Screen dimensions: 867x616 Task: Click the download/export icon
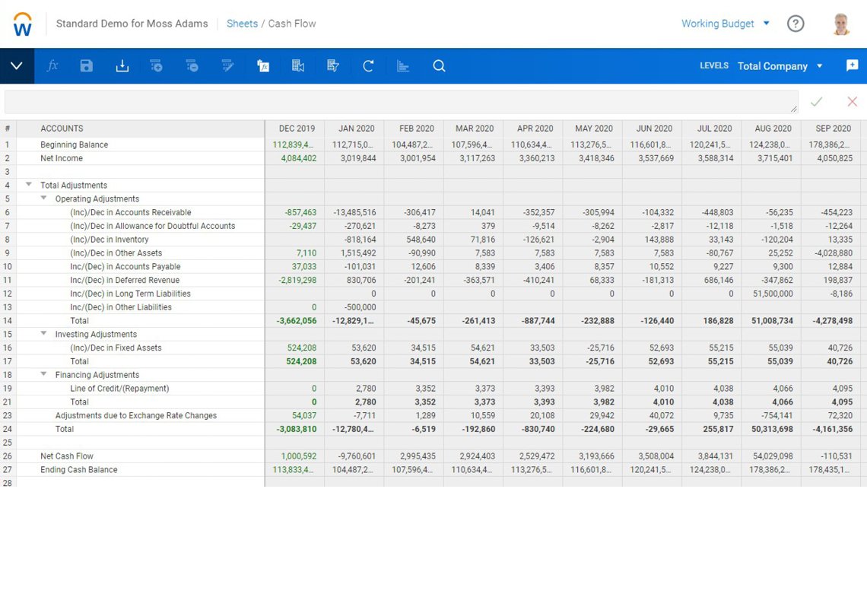(x=122, y=66)
